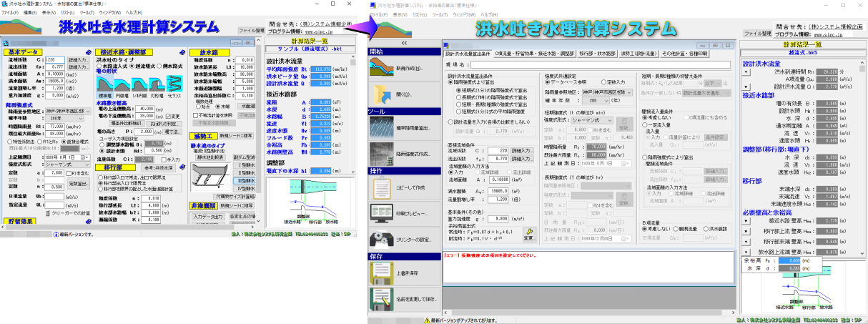868x324 pixels.
Task: Switch to その他計算・各種印刷 tab
Action: click(x=686, y=54)
